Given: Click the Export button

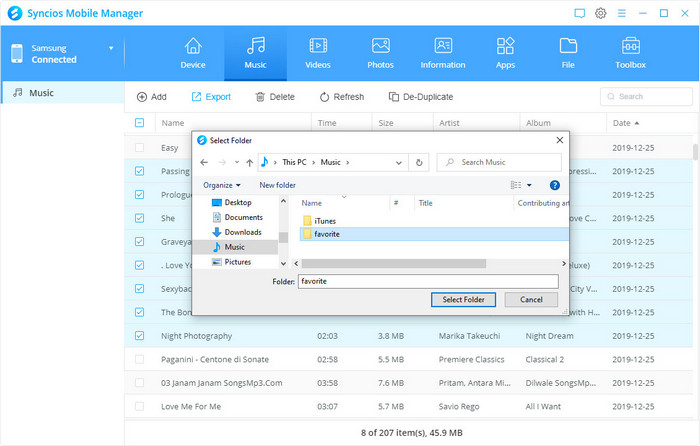Looking at the screenshot, I should pyautogui.click(x=211, y=97).
